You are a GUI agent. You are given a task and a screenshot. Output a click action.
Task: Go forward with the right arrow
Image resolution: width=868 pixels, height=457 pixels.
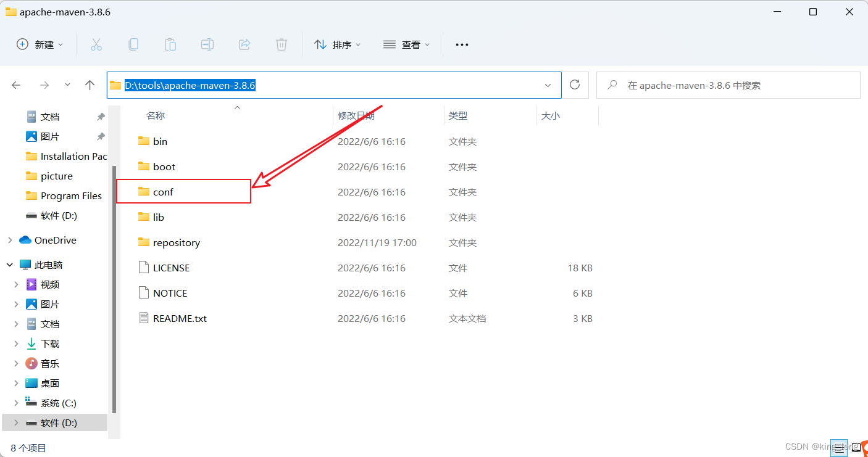(x=44, y=85)
